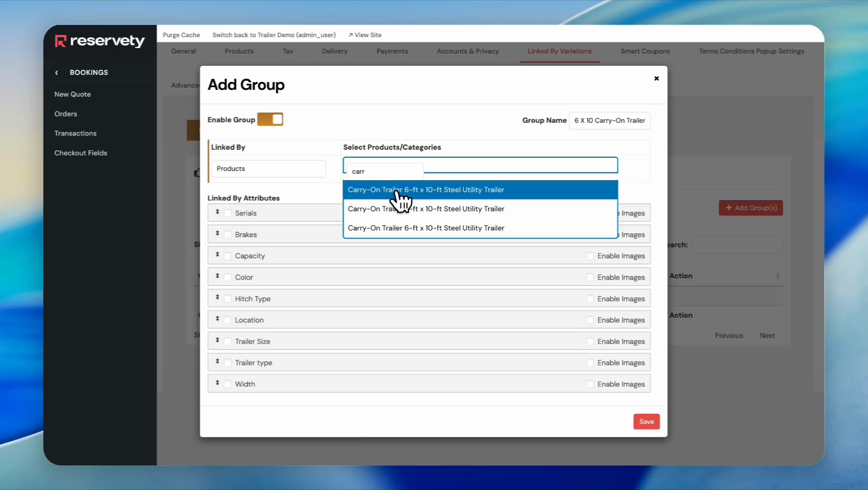Screen dimensions: 868x490
Task: Tick Enable Images on the Color row
Action: pyautogui.click(x=590, y=277)
